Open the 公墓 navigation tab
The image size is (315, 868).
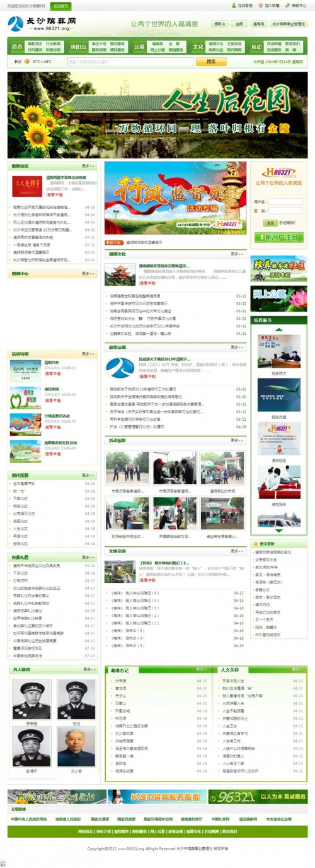click(139, 47)
